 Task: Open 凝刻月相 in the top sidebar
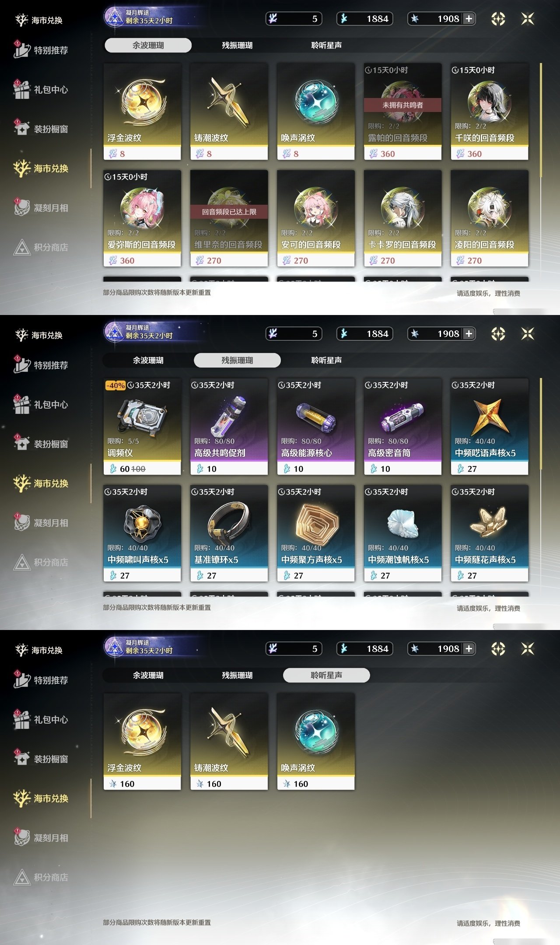pyautogui.click(x=41, y=207)
